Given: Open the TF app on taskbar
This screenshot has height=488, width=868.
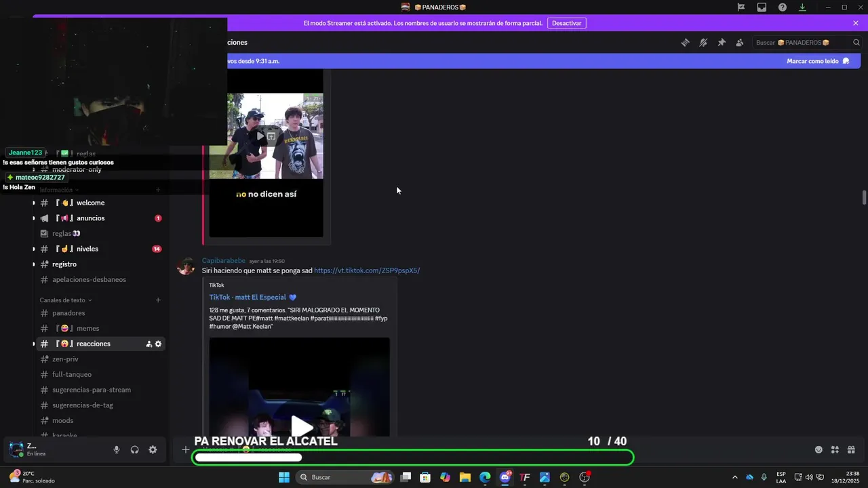Looking at the screenshot, I should tap(525, 477).
